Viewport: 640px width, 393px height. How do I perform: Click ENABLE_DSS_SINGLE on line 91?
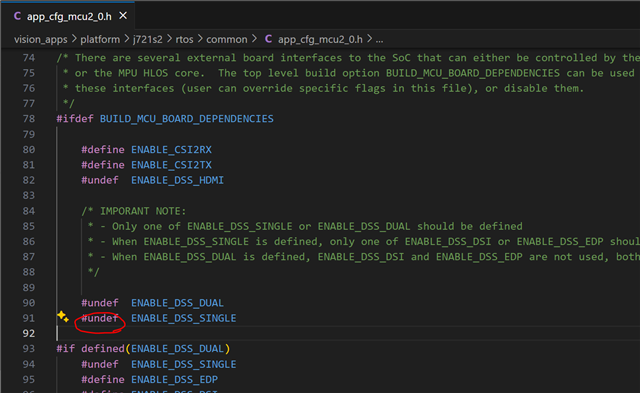pyautogui.click(x=183, y=318)
